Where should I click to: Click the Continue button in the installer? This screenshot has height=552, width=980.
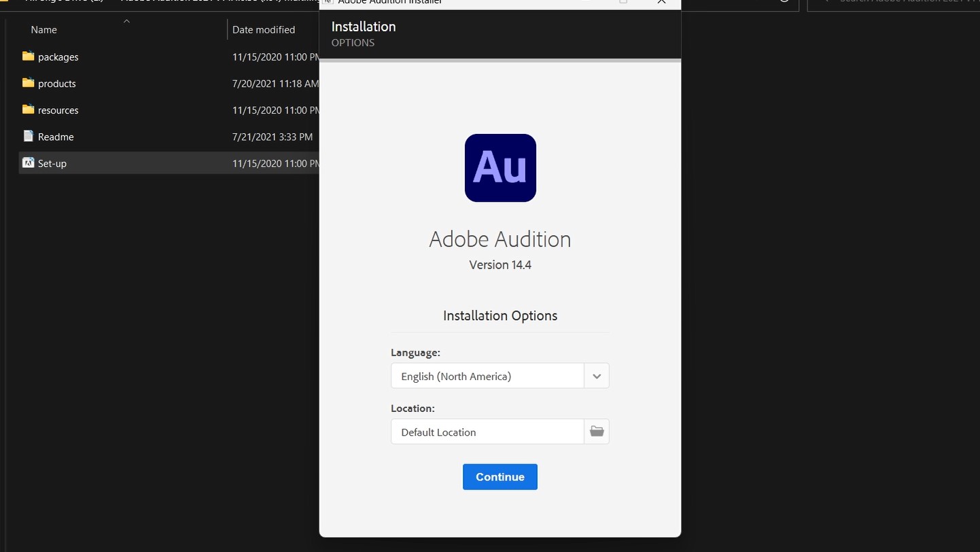[500, 477]
